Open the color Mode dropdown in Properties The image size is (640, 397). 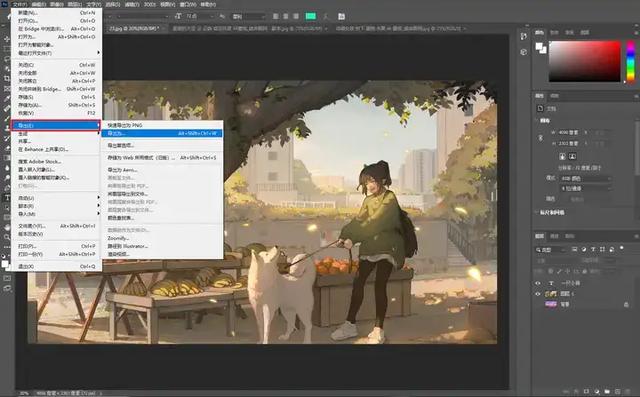coord(586,179)
